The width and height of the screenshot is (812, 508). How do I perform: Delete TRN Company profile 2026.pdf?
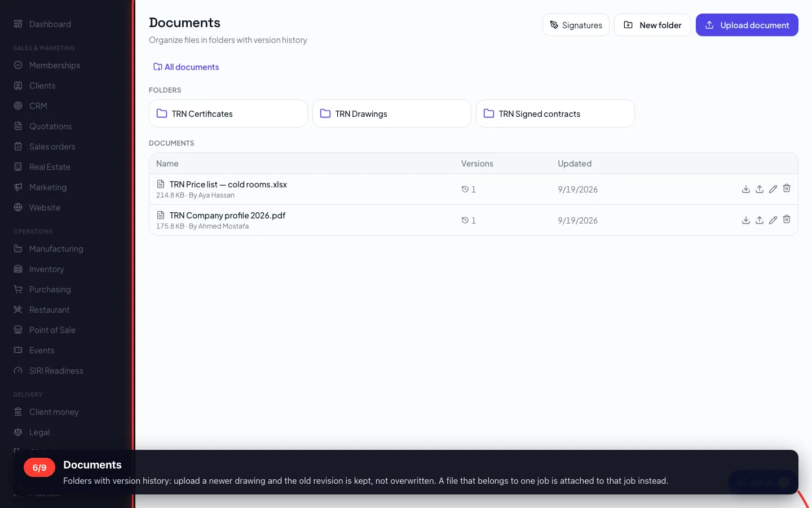pos(787,220)
